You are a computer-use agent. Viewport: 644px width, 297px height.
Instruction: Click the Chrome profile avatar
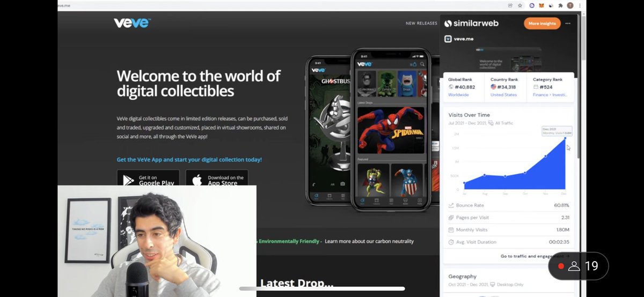tap(570, 5)
